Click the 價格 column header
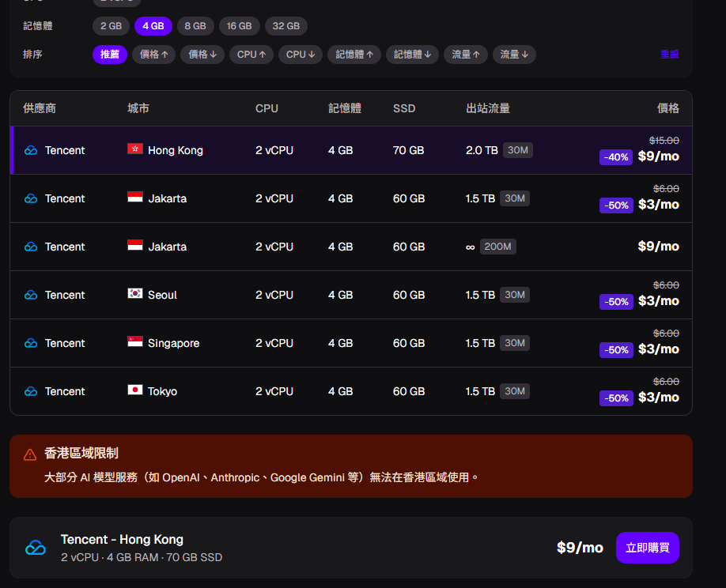This screenshot has width=726, height=588. coord(668,108)
